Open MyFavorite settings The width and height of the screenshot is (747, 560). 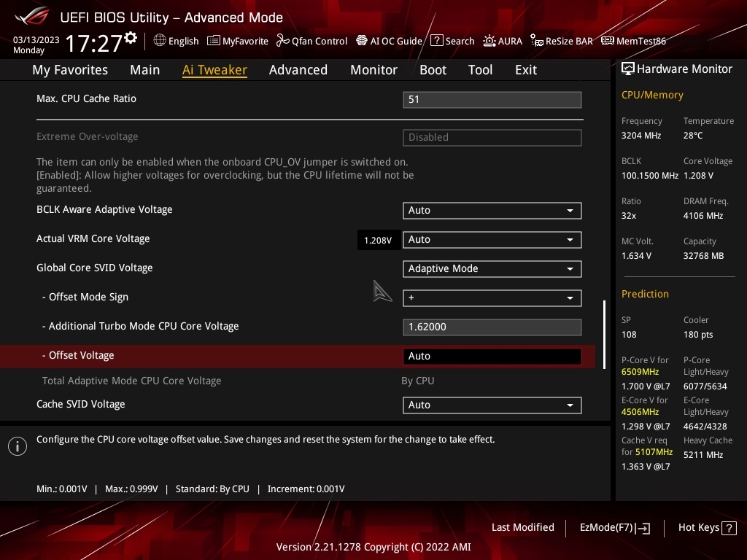(238, 41)
